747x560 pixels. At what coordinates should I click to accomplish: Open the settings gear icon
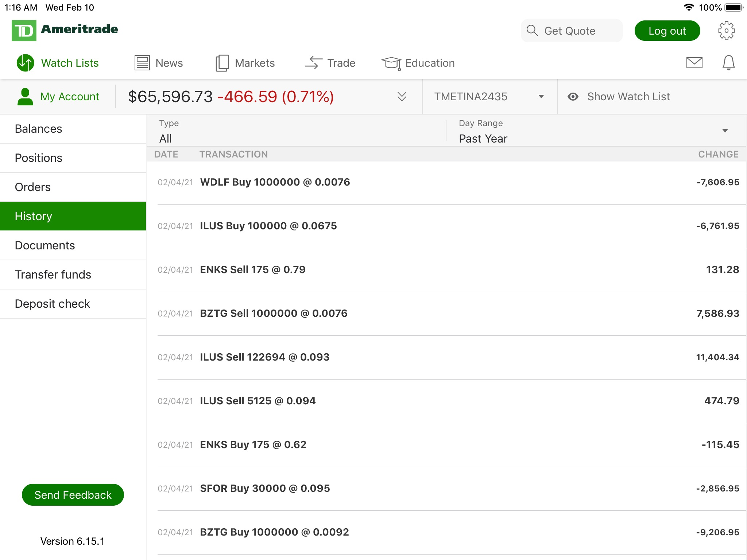pos(726,31)
